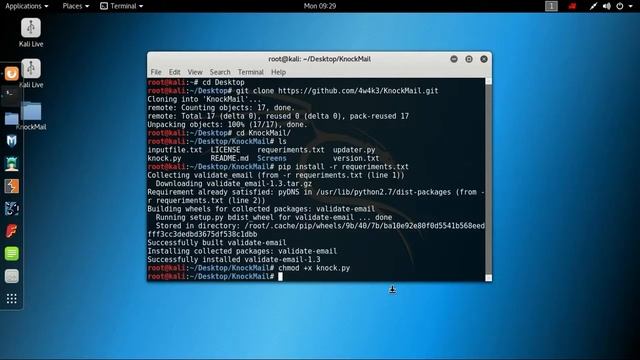Click 'README.md' in ls output
This screenshot has width=640, height=360.
pos(229,158)
